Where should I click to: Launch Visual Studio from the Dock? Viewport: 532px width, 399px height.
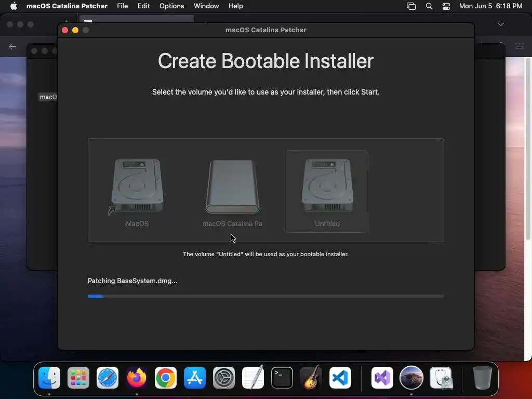click(x=382, y=378)
